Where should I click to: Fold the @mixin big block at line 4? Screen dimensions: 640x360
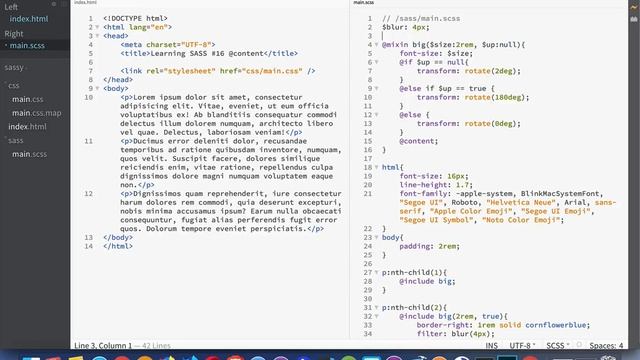[x=376, y=45]
